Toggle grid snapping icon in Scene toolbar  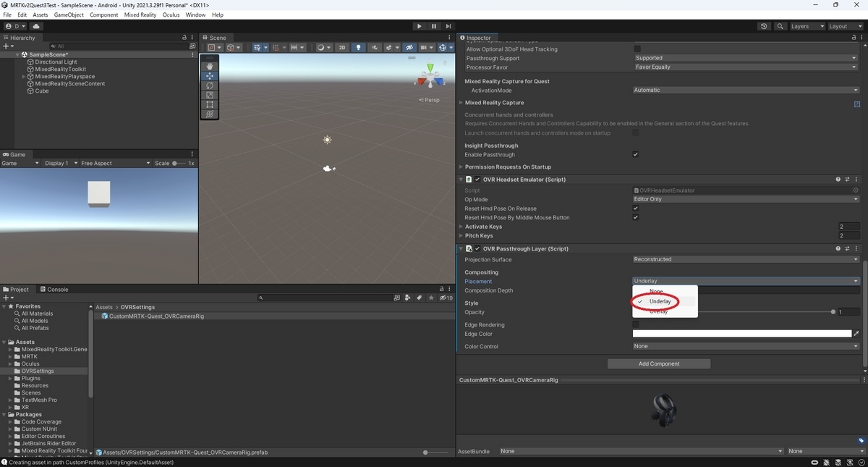point(258,48)
